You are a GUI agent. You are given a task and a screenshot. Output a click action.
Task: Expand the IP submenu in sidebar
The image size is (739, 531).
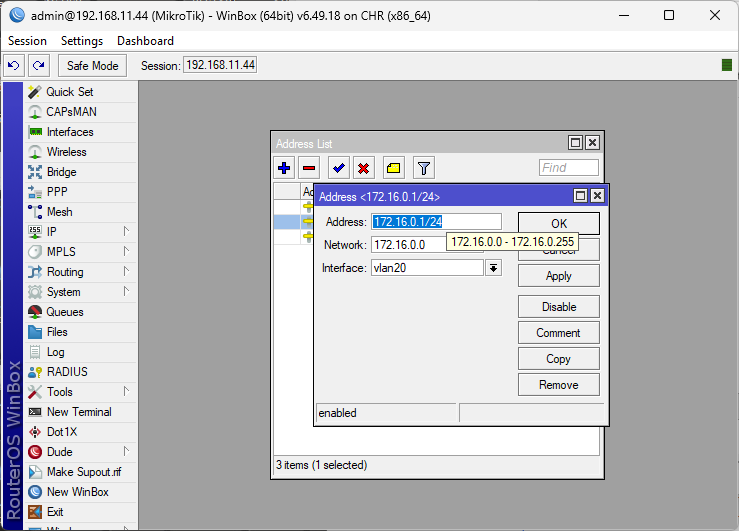70,232
